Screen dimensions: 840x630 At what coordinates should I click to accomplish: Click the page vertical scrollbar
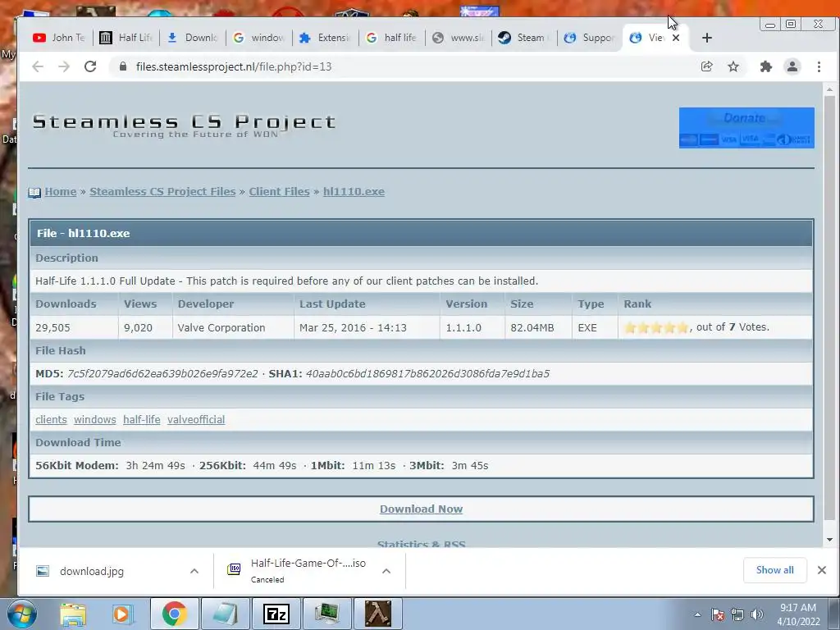click(829, 308)
